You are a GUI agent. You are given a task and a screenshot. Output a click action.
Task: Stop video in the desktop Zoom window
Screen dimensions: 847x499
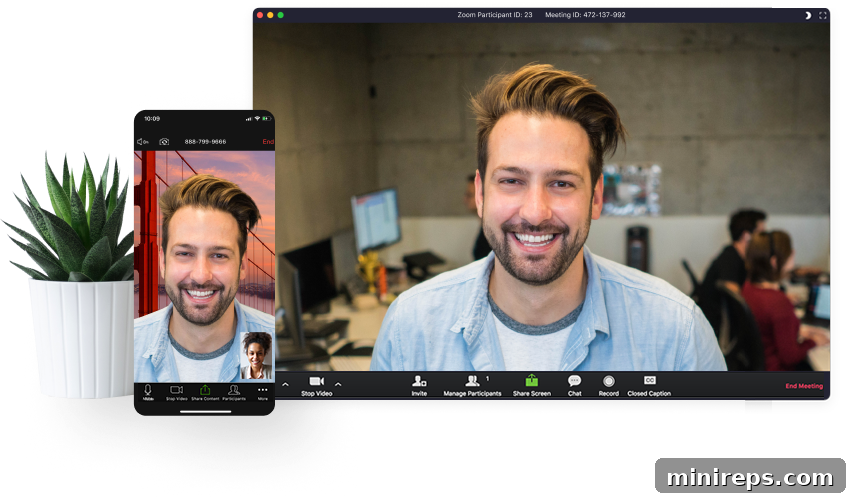click(317, 386)
